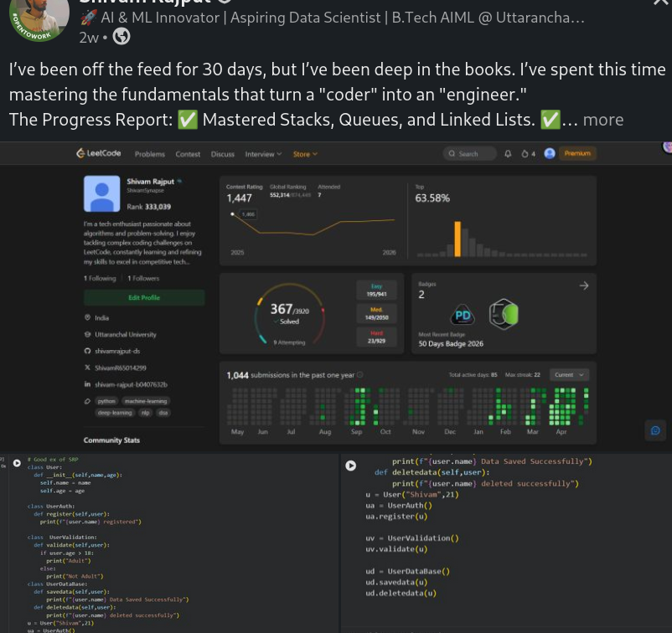The height and width of the screenshot is (633, 672).
Task: Click the submissions info icon
Action: pyautogui.click(x=360, y=375)
